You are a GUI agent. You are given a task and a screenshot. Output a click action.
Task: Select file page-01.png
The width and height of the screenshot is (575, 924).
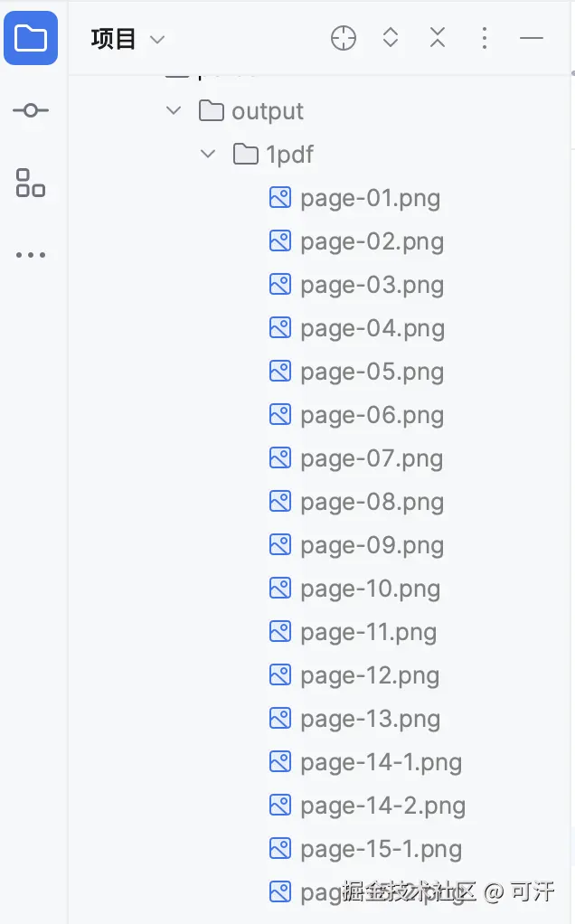click(x=370, y=198)
